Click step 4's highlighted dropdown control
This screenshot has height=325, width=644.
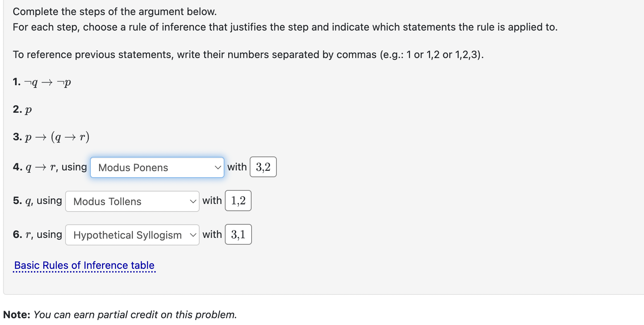(157, 167)
